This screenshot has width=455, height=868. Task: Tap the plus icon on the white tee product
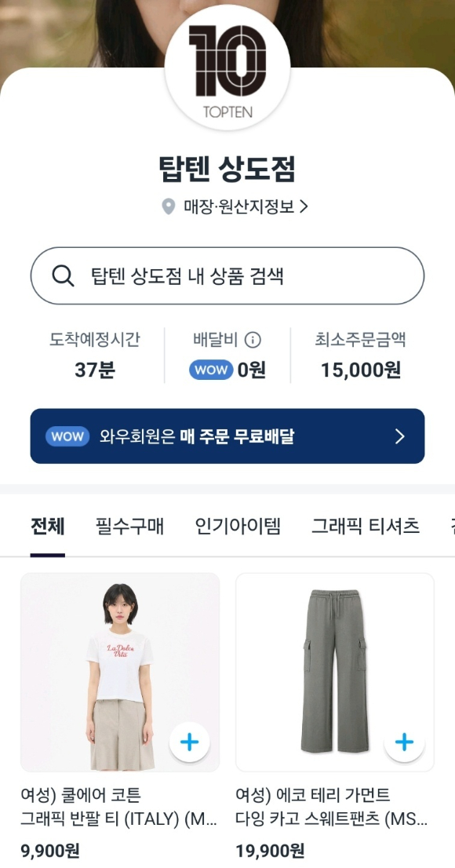pos(189,741)
